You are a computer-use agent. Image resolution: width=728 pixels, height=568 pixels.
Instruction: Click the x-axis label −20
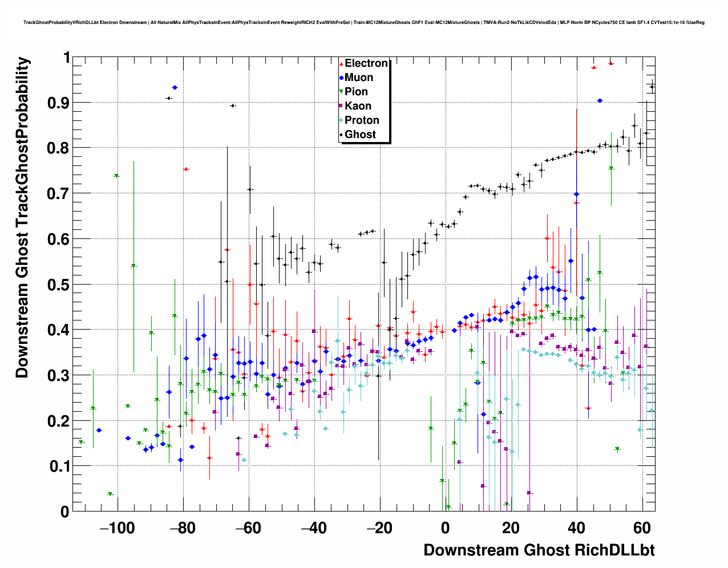pos(379,528)
